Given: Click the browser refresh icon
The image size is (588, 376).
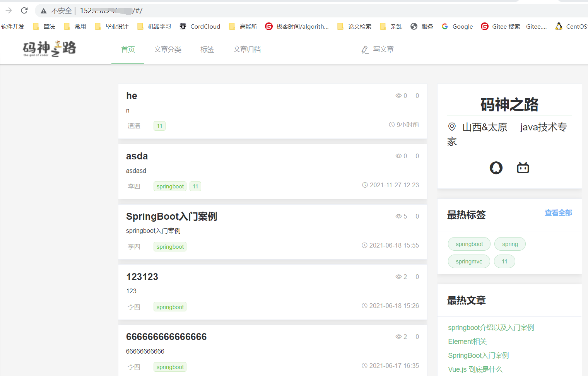Looking at the screenshot, I should click(24, 10).
